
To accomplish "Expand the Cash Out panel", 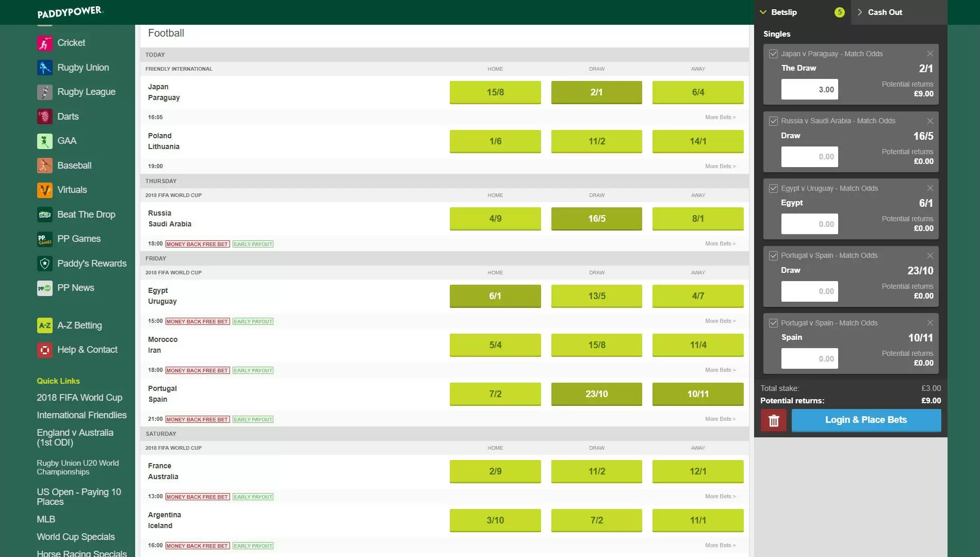I will (900, 12).
